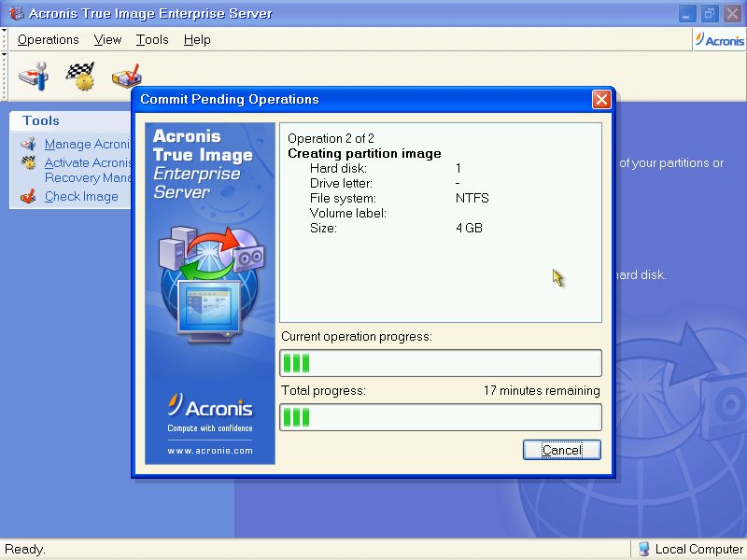747x560 pixels.
Task: Open the Activate Acronis Recovery Manager link
Action: pos(88,170)
